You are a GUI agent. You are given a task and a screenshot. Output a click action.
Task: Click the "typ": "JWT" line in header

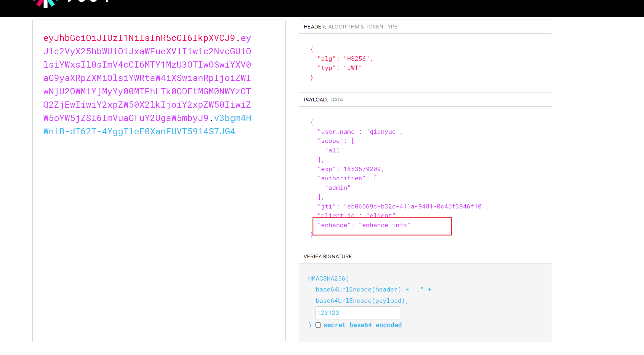tap(339, 68)
